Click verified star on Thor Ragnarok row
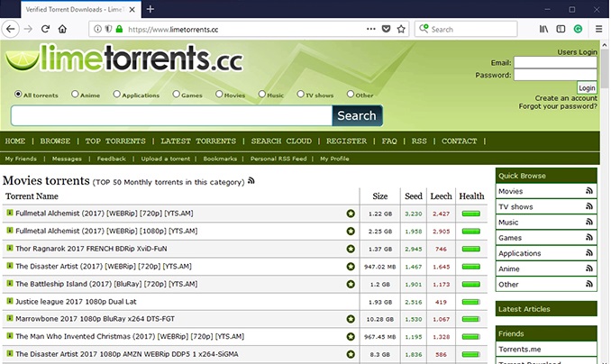This screenshot has height=364, width=611. coord(351,249)
